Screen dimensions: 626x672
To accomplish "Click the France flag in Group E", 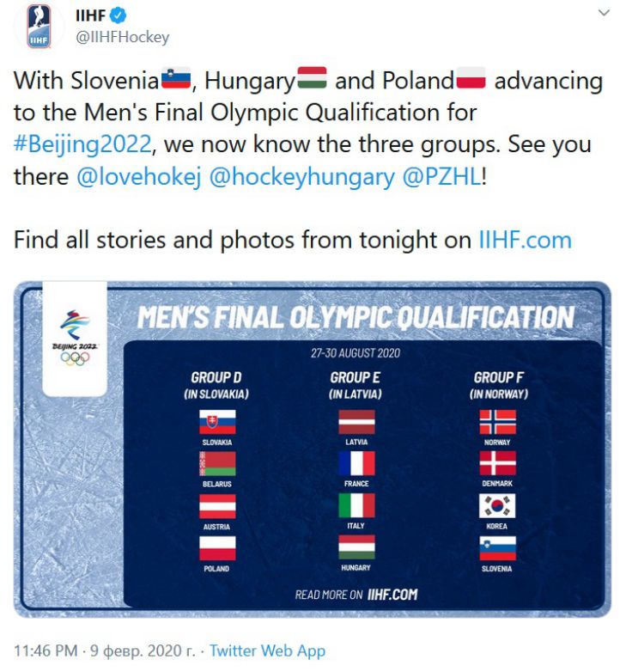I will [356, 464].
